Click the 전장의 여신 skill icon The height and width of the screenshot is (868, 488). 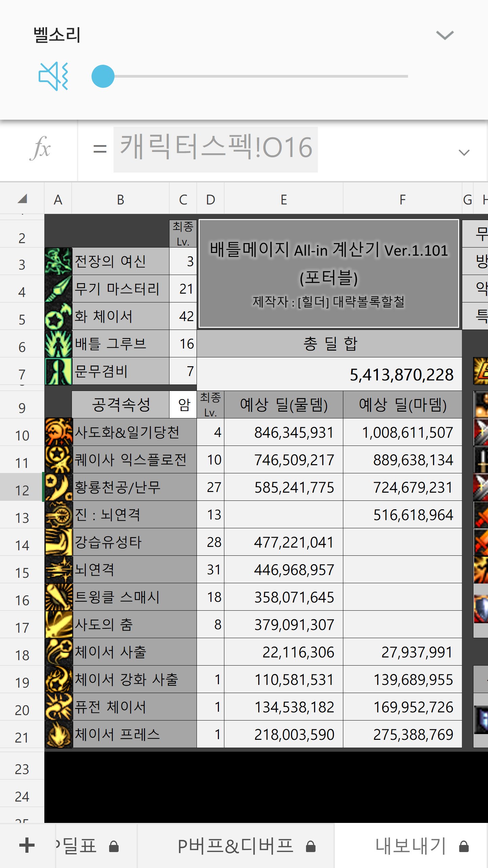[58, 261]
